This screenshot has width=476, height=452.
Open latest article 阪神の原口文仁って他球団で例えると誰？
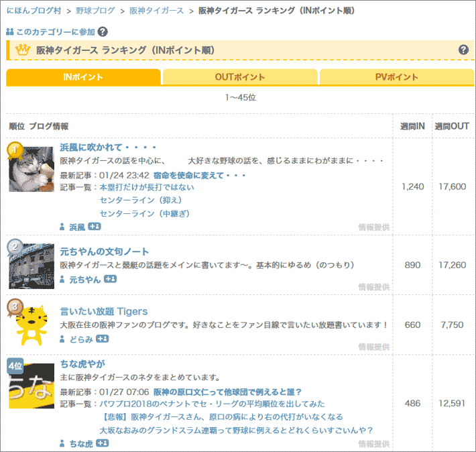pos(227,392)
